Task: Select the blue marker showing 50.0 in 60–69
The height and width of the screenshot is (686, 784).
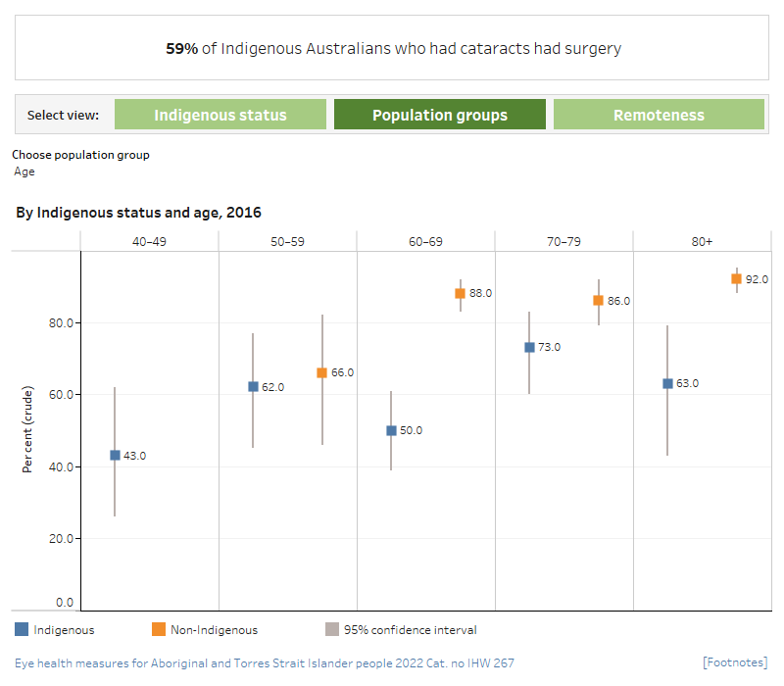Action: tap(391, 430)
